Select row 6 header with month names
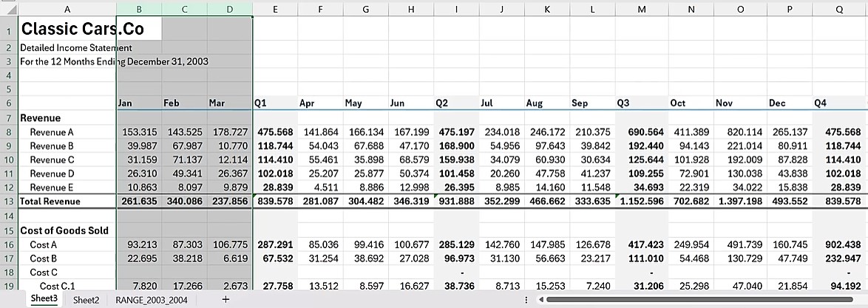 (x=9, y=104)
